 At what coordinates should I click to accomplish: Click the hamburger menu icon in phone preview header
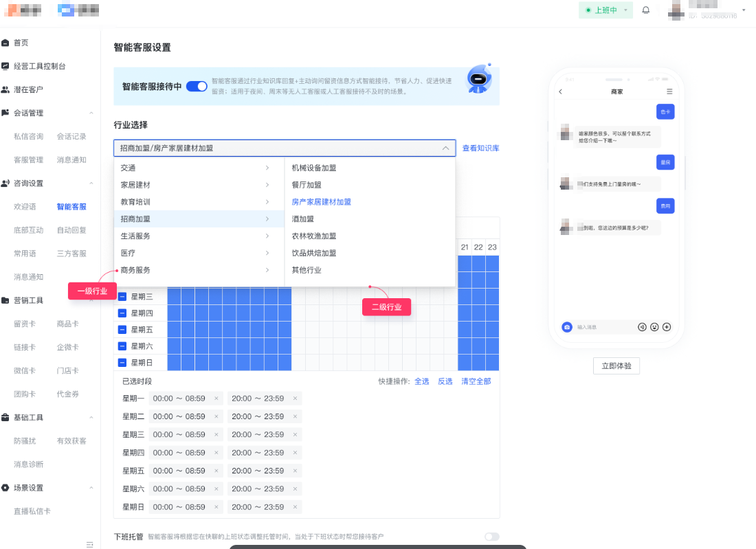coord(670,91)
